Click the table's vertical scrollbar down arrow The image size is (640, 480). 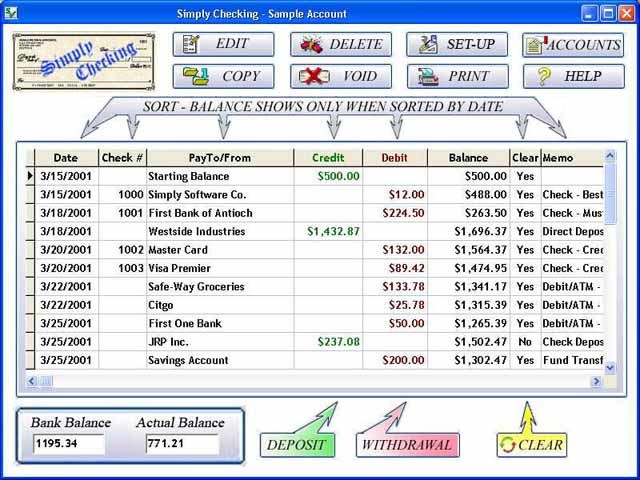click(610, 367)
